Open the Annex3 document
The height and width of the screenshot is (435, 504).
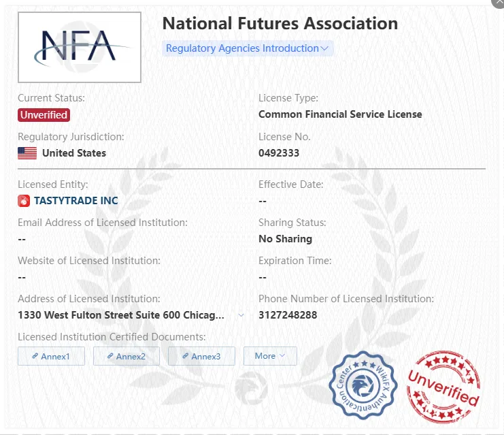click(x=201, y=356)
